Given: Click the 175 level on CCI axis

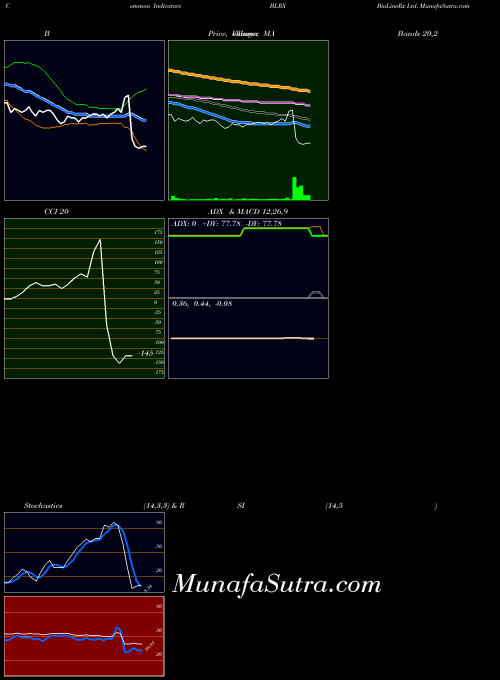Looking at the screenshot, I should coord(159,232).
